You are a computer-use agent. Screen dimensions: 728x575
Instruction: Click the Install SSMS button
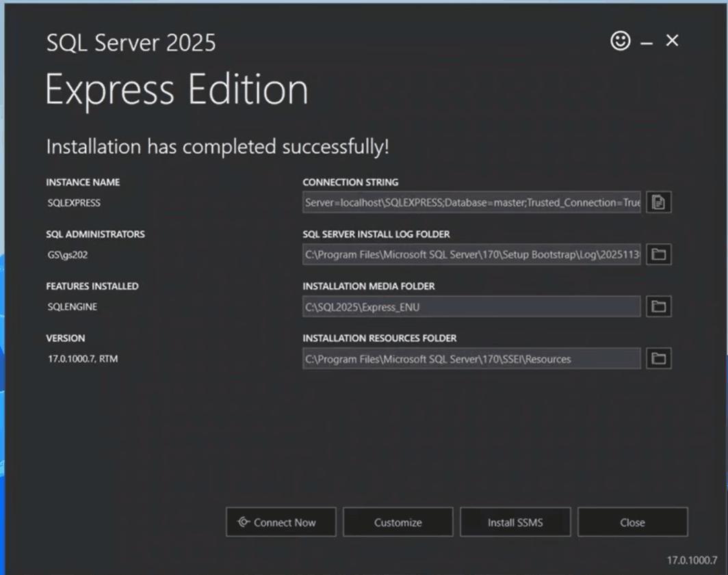[515, 522]
